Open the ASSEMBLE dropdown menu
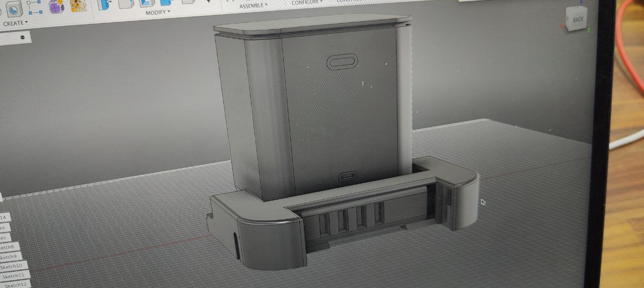 coord(253,6)
